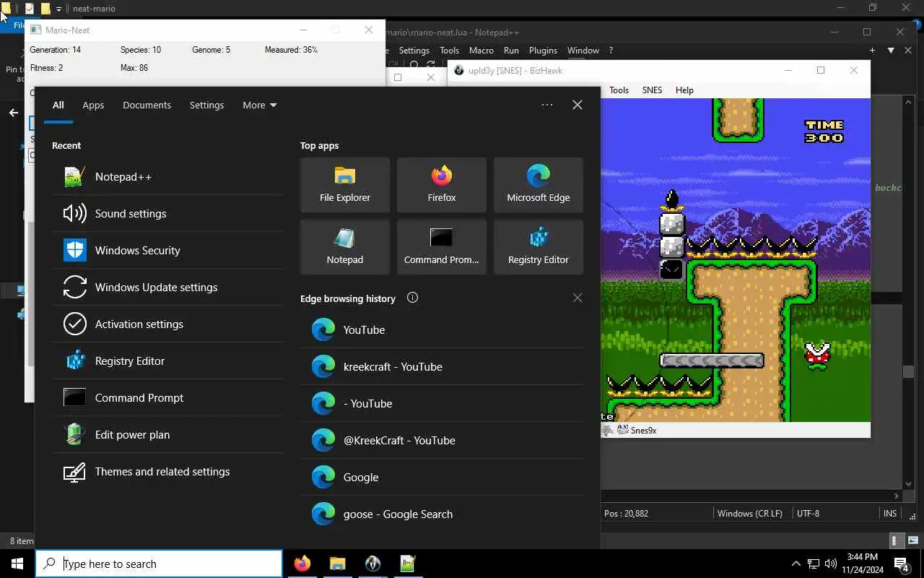The image size is (924, 578).
Task: Click INS mode in Notepad++ status bar
Action: (x=890, y=514)
